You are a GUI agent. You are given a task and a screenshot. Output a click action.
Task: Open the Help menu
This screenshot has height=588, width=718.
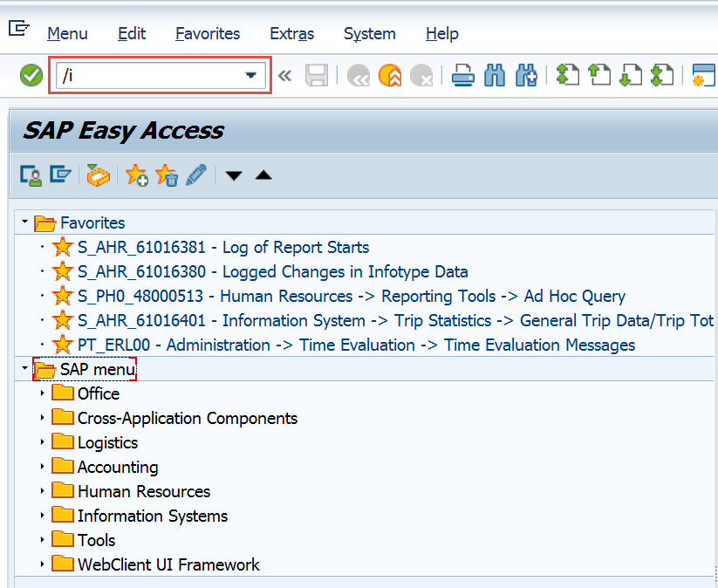(x=442, y=34)
